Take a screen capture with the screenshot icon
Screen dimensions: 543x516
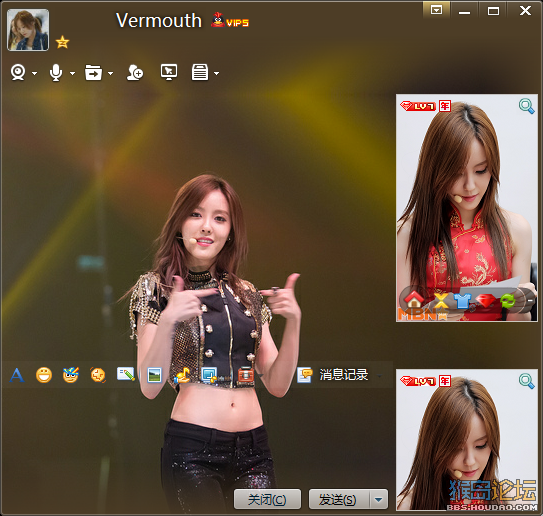pos(209,375)
